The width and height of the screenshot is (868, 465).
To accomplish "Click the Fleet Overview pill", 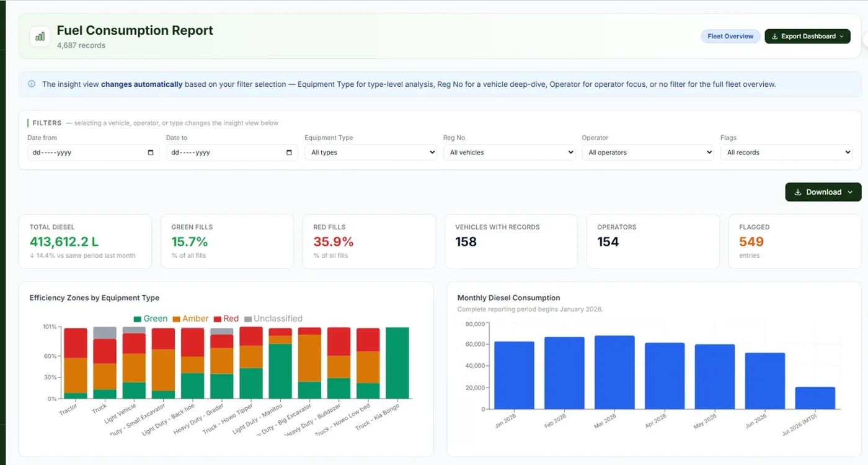I will tap(730, 37).
